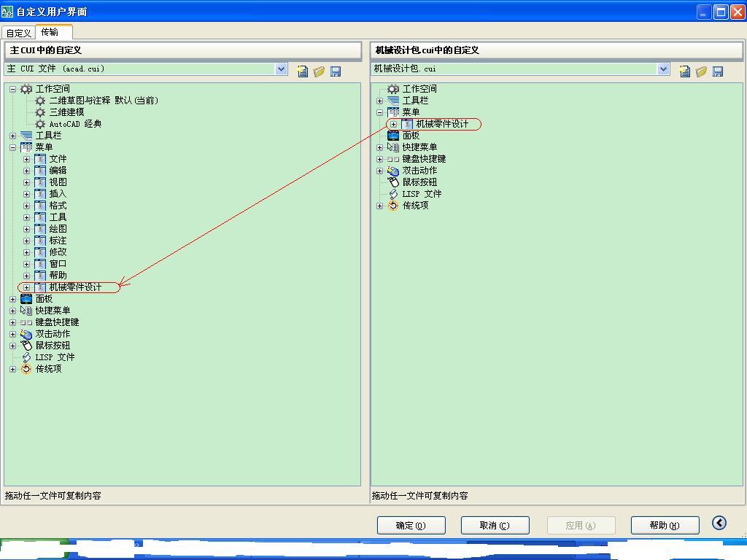This screenshot has width=747, height=560.
Task: Collapse 菜单 node in right tree
Action: [x=379, y=113]
